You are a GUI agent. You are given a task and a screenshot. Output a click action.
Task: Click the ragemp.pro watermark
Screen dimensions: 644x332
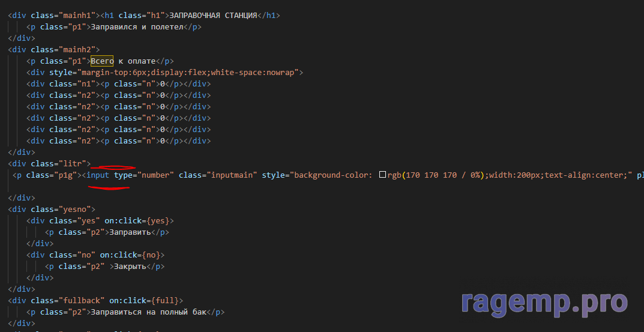point(544,303)
